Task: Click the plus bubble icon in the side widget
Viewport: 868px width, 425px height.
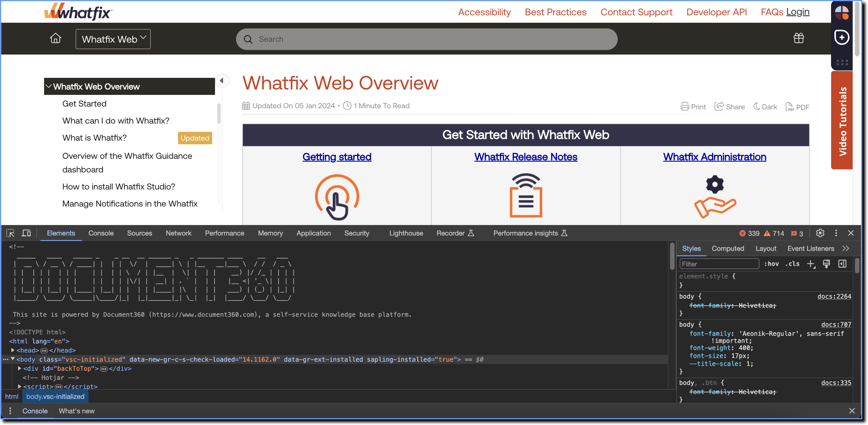Action: tap(841, 37)
